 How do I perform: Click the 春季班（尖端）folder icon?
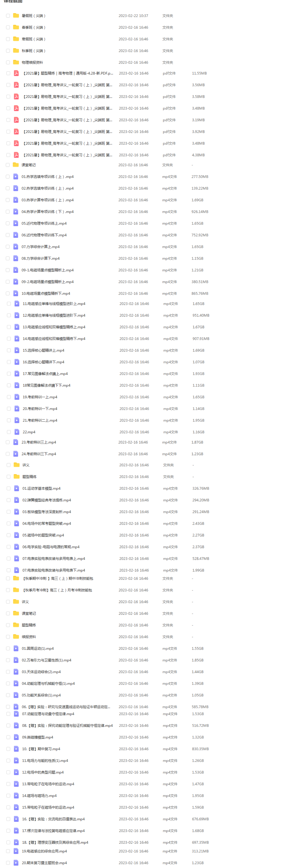(x=16, y=27)
